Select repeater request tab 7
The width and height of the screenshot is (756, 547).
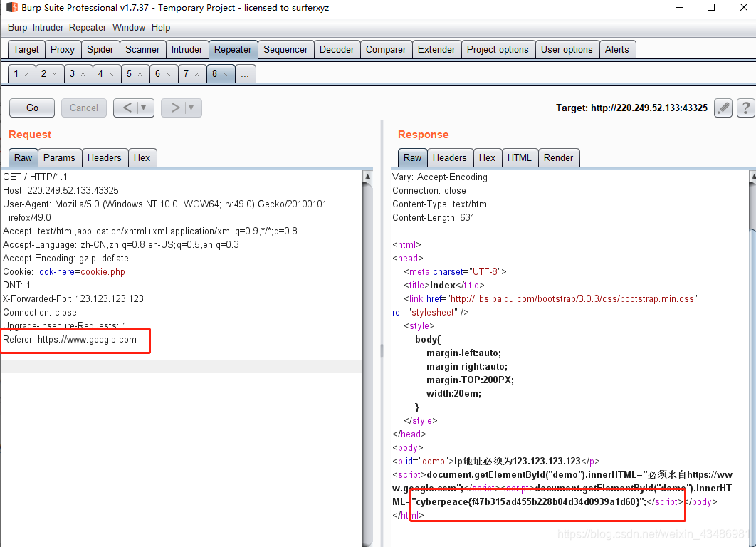186,74
